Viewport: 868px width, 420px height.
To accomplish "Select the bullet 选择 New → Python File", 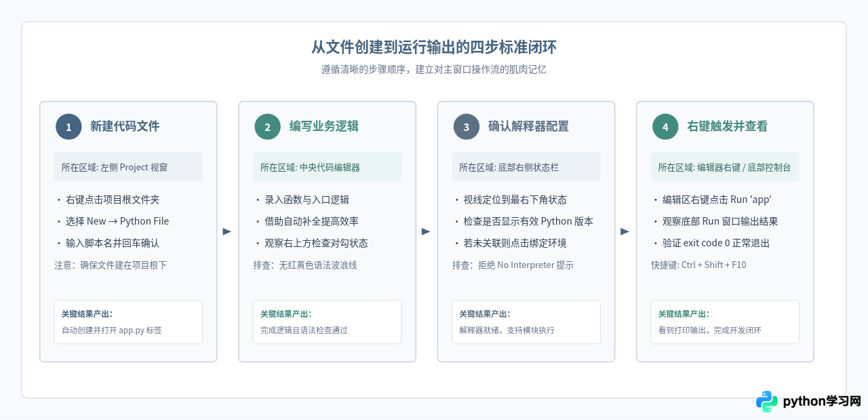I will (117, 221).
